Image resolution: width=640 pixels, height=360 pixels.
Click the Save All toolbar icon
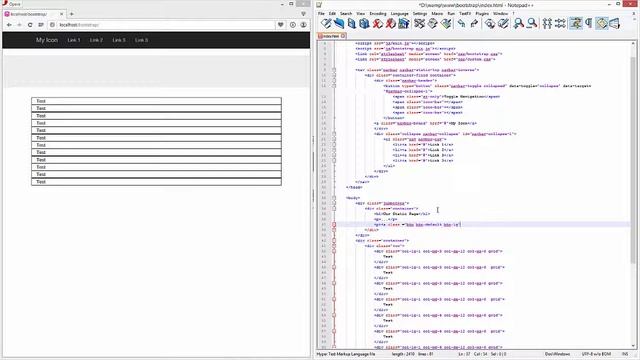click(364, 24)
